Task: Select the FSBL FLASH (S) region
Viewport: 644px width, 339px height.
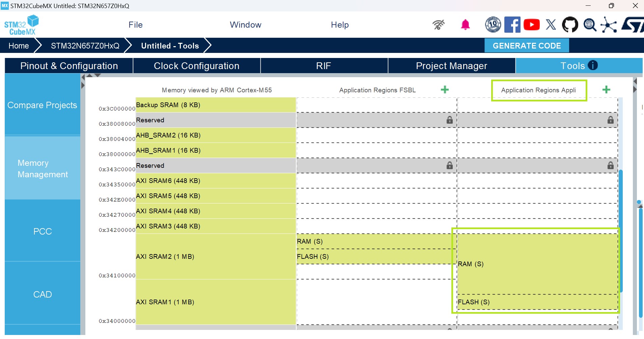Action: [x=377, y=256]
